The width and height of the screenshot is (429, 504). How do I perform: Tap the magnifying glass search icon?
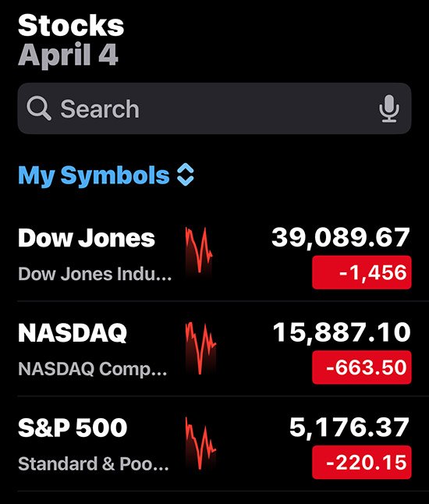(39, 108)
